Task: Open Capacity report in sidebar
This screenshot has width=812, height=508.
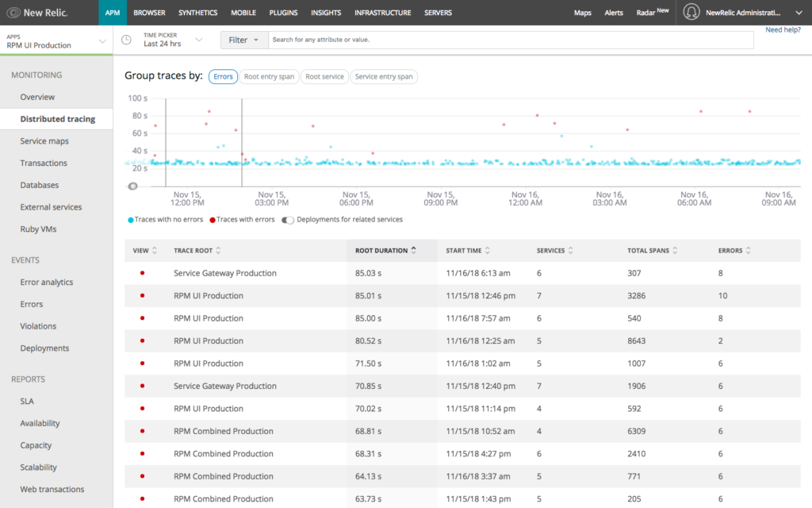Action: click(36, 445)
